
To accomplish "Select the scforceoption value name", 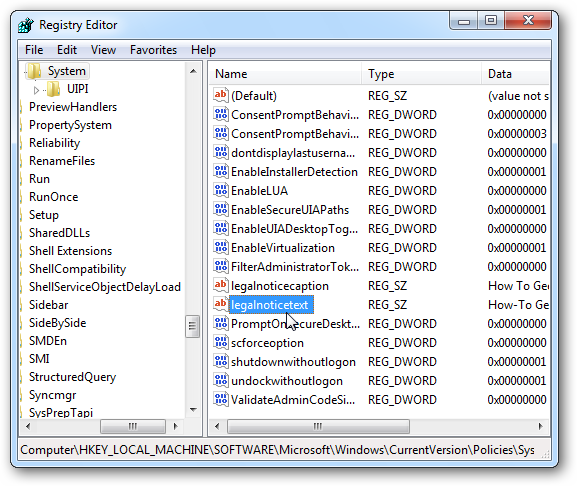I will (268, 343).
